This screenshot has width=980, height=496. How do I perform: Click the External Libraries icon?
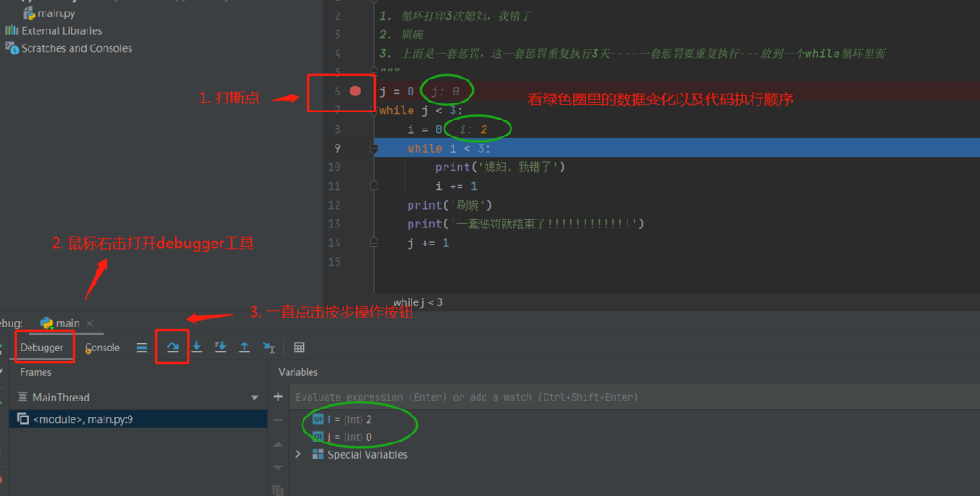click(12, 30)
